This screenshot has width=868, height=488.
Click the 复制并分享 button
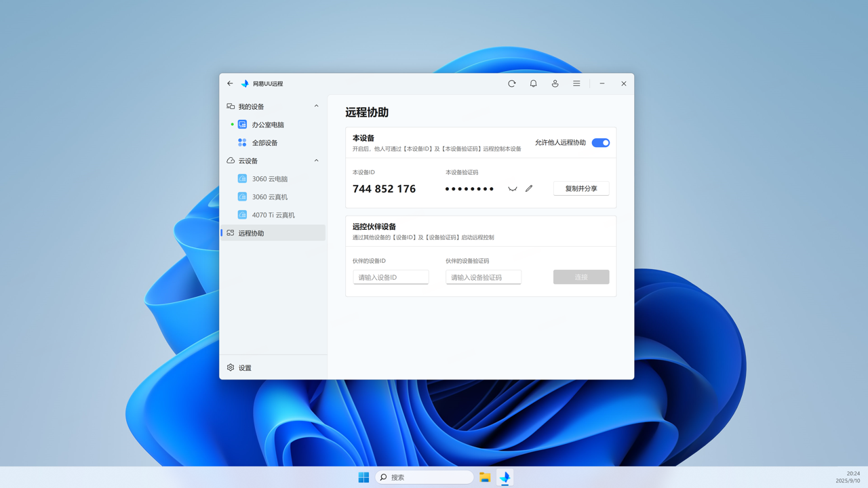coord(580,188)
